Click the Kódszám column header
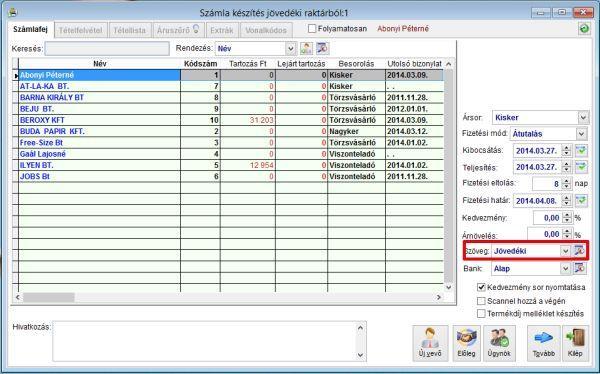This screenshot has height=374, width=600. [201, 64]
